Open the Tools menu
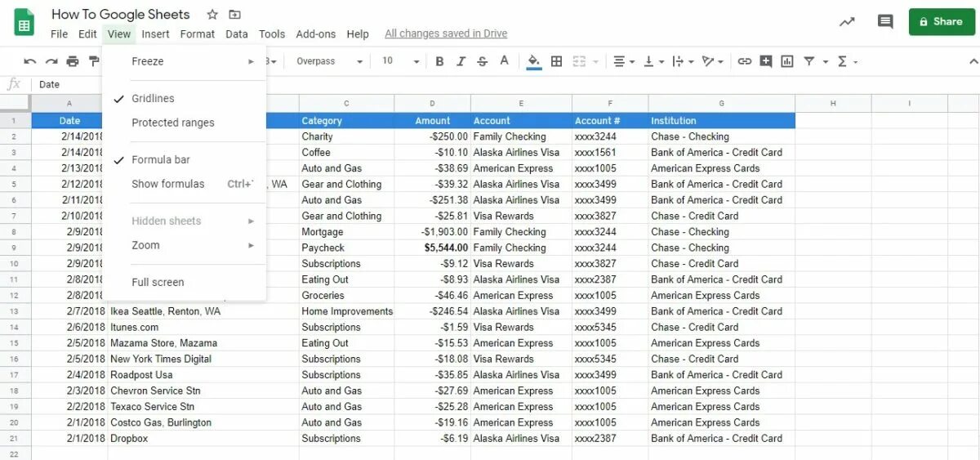This screenshot has height=460, width=980. coord(272,33)
